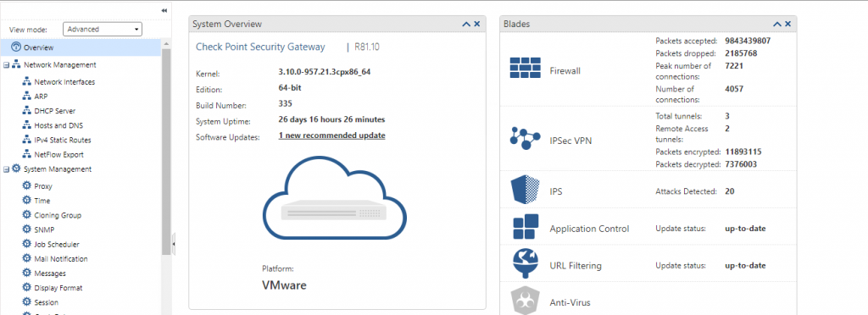This screenshot has width=868, height=315.
Task: Click the Firewall blade label
Action: pyautogui.click(x=565, y=71)
